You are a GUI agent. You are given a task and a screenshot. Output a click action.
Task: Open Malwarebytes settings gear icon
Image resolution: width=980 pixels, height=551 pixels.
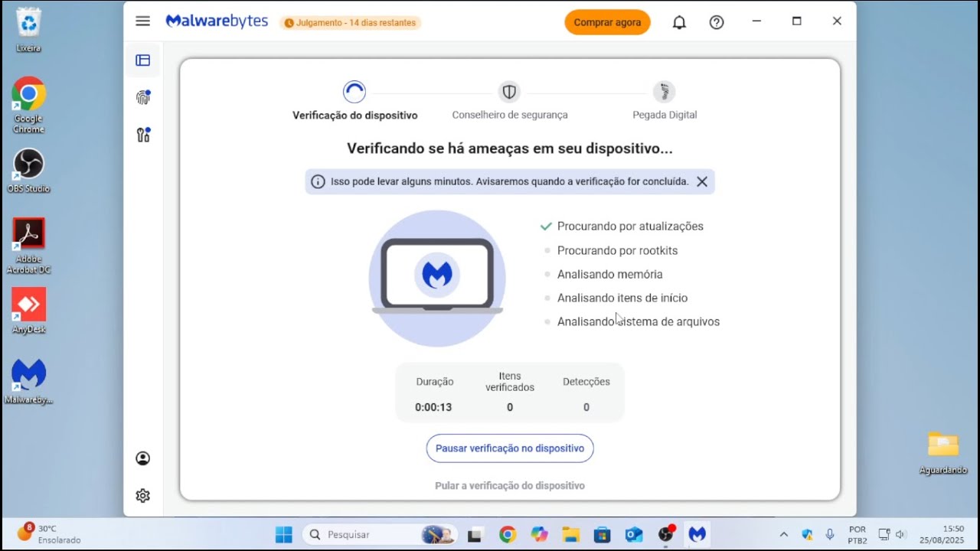pos(142,495)
